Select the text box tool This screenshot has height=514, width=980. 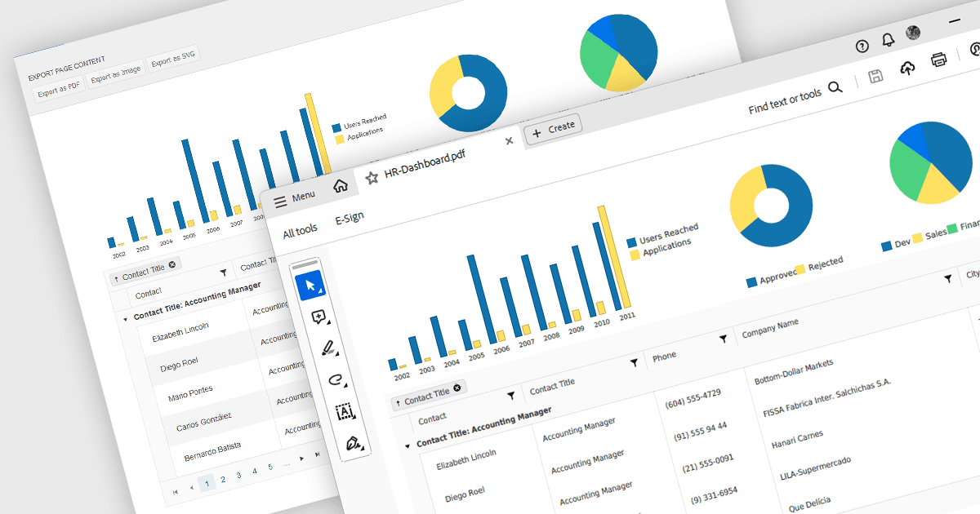(x=345, y=411)
